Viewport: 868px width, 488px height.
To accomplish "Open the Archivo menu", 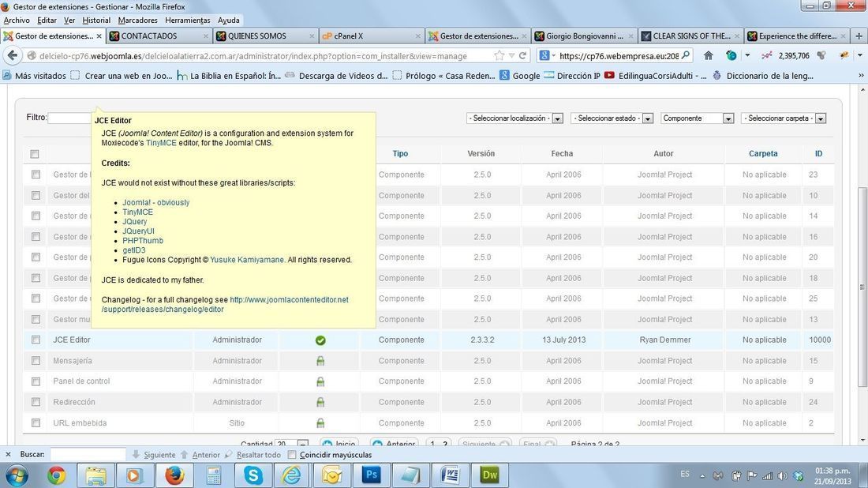I will (x=17, y=20).
